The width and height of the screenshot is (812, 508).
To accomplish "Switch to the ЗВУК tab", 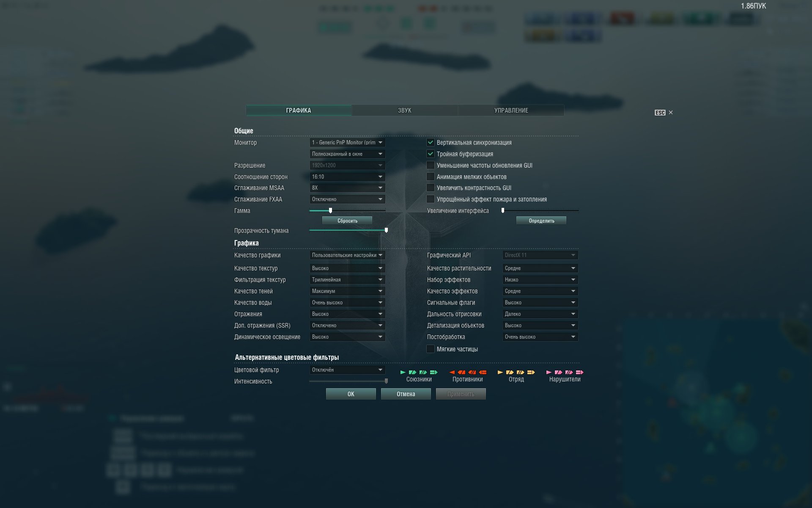I will 405,110.
